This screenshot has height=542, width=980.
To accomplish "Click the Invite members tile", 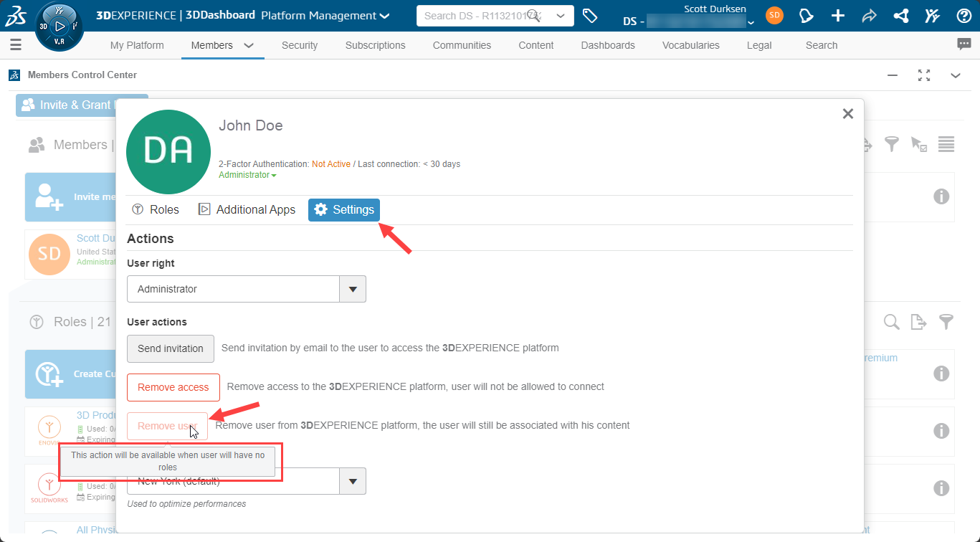I will click(70, 196).
